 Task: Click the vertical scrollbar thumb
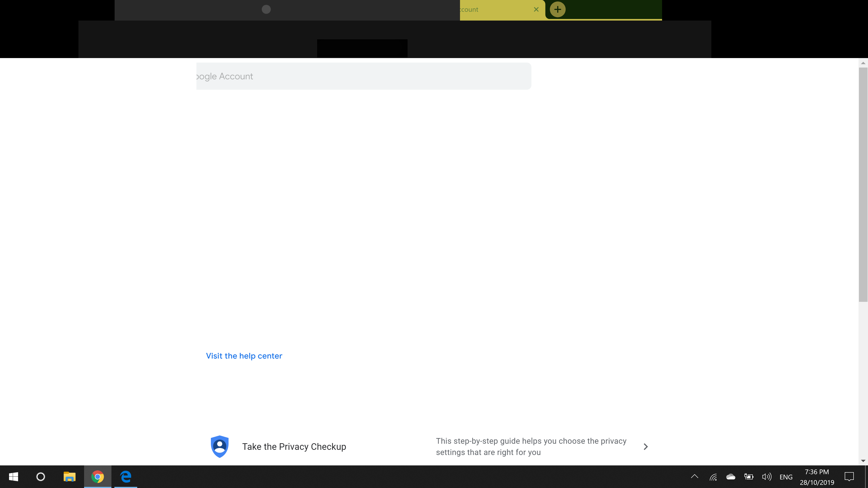point(863,185)
